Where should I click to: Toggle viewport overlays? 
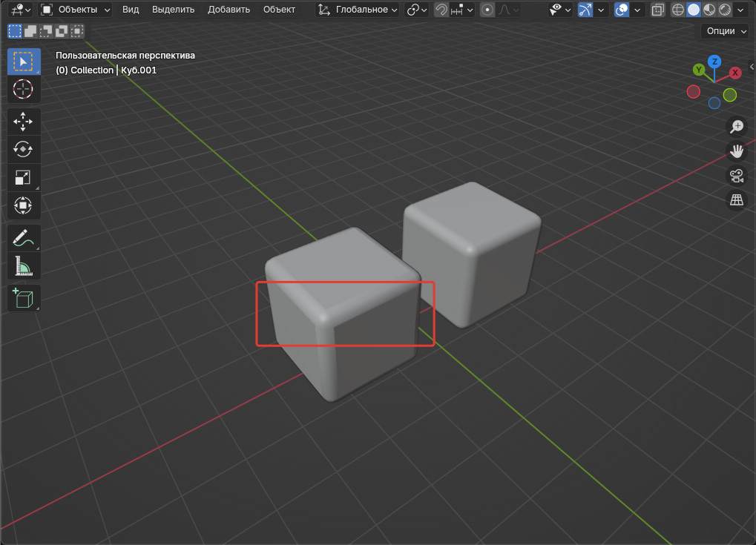622,9
